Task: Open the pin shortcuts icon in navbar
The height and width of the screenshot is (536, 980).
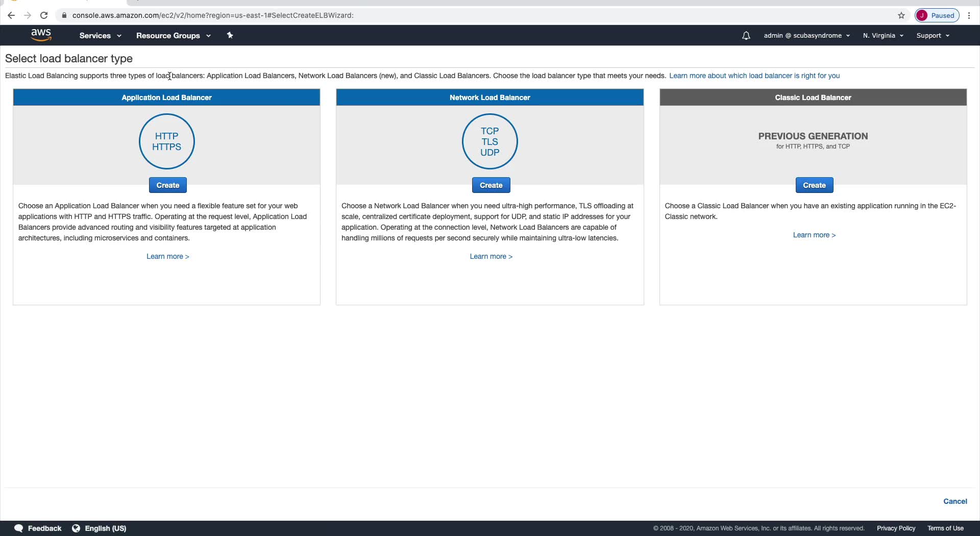Action: [x=230, y=35]
